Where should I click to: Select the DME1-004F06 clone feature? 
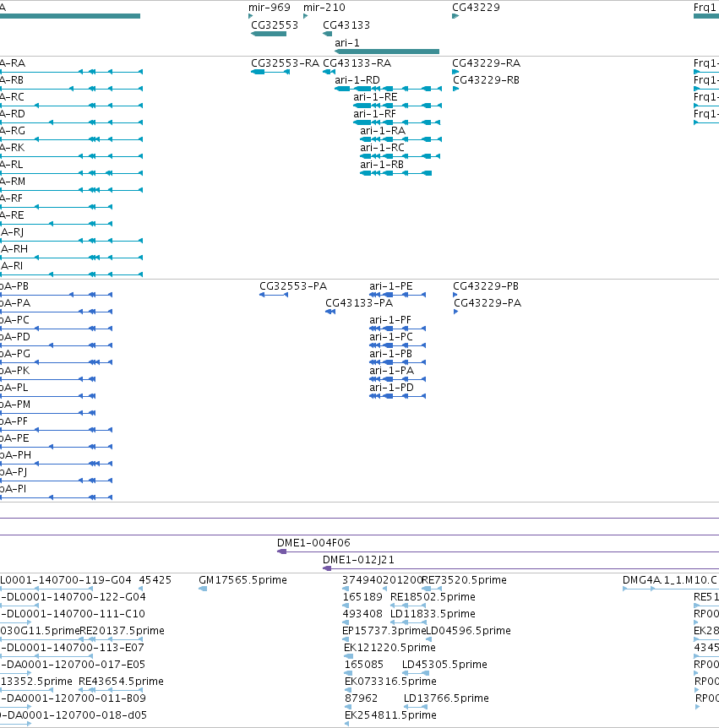point(498,551)
